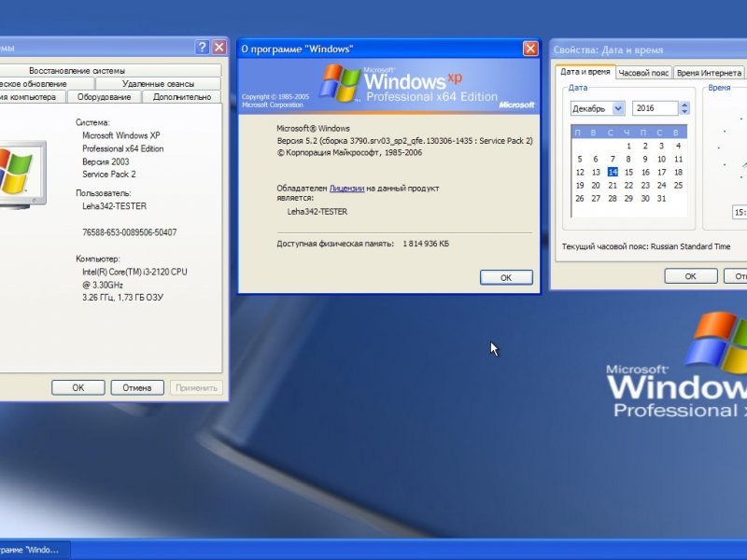Select day 21 in the calendar
This screenshot has width=747, height=560.
point(613,185)
